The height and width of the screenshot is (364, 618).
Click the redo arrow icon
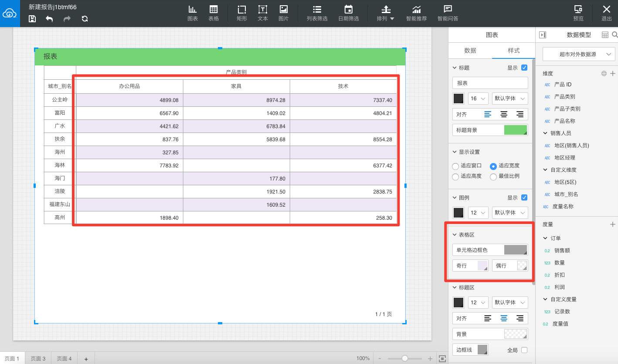click(x=67, y=19)
